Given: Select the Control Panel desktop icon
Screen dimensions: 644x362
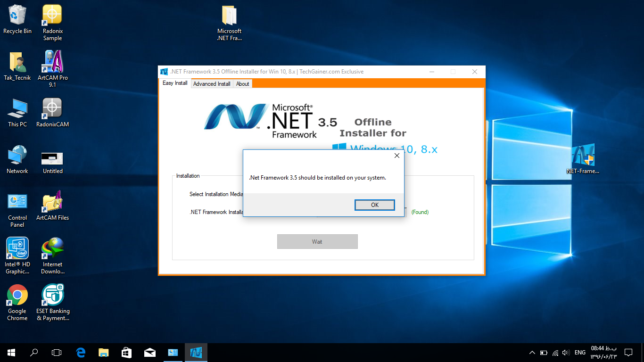Looking at the screenshot, I should click(x=17, y=210).
